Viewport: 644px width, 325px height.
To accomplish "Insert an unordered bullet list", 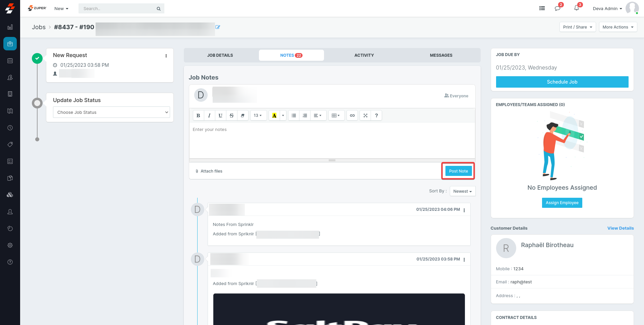I will [x=294, y=115].
